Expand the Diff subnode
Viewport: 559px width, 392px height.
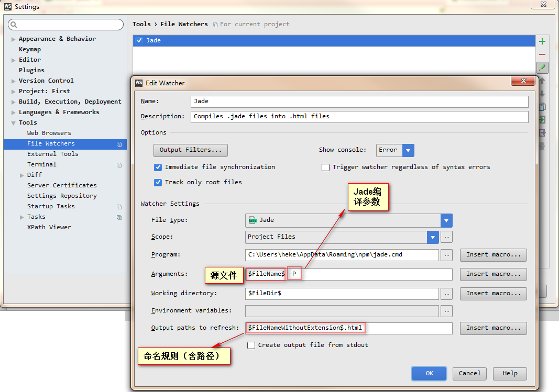[x=22, y=175]
